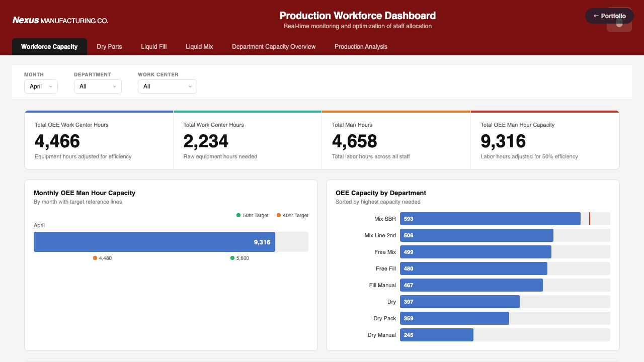
Task: Expand the Department filter dropdown
Action: (98, 86)
